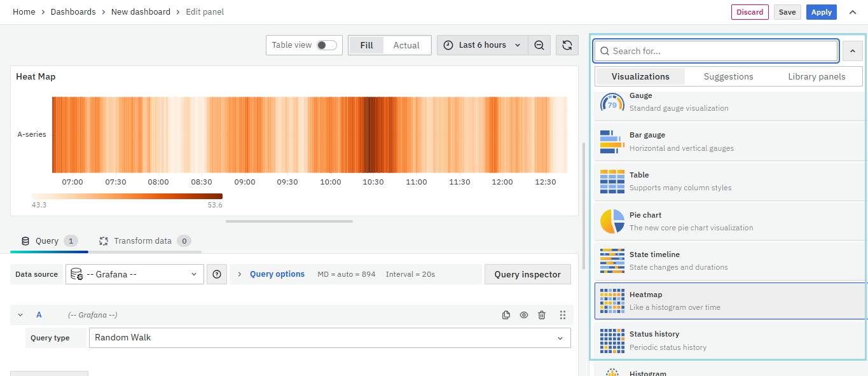
Task: Toggle the Table view switch
Action: (x=326, y=45)
